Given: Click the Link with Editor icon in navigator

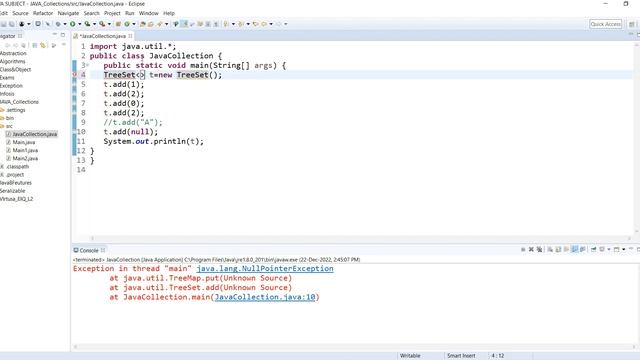Looking at the screenshot, I should pos(43,45).
